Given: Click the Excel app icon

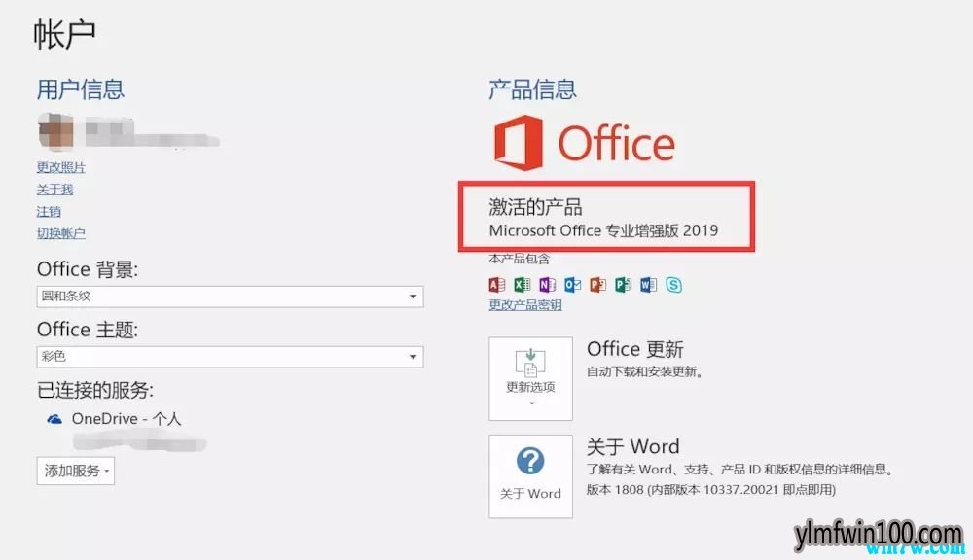Looking at the screenshot, I should click(522, 285).
